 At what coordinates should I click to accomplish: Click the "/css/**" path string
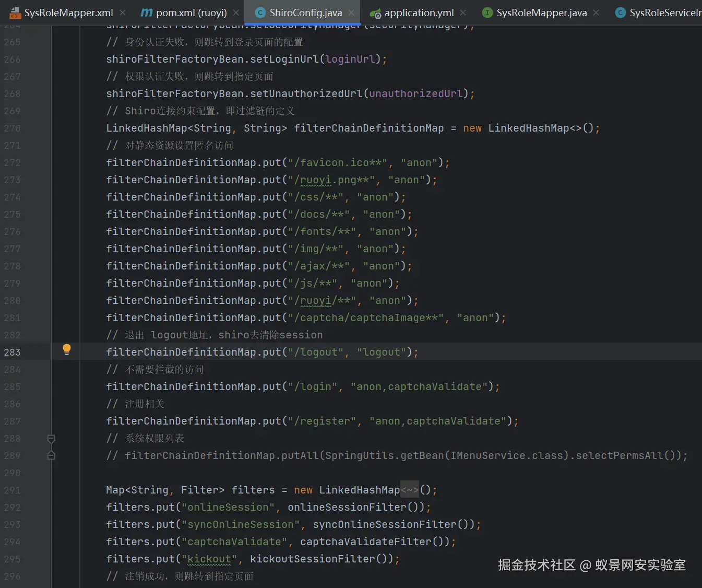pyautogui.click(x=316, y=197)
